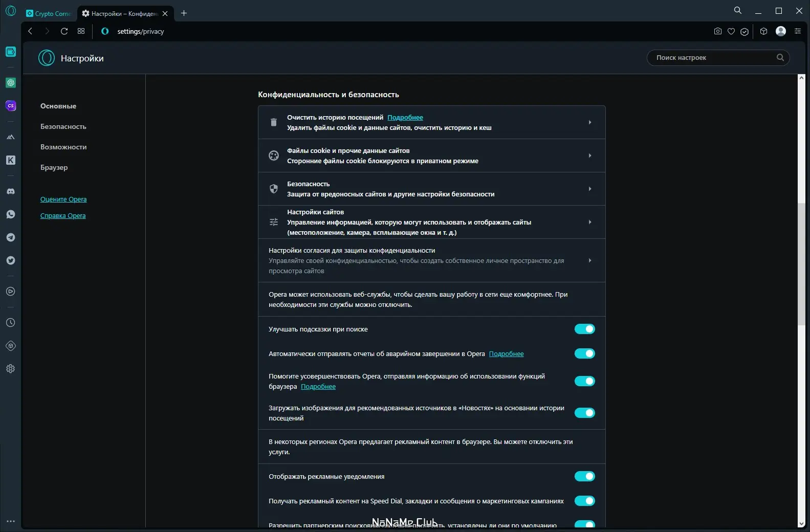810x532 pixels.
Task: Take a snapshot with the camera icon
Action: click(718, 31)
